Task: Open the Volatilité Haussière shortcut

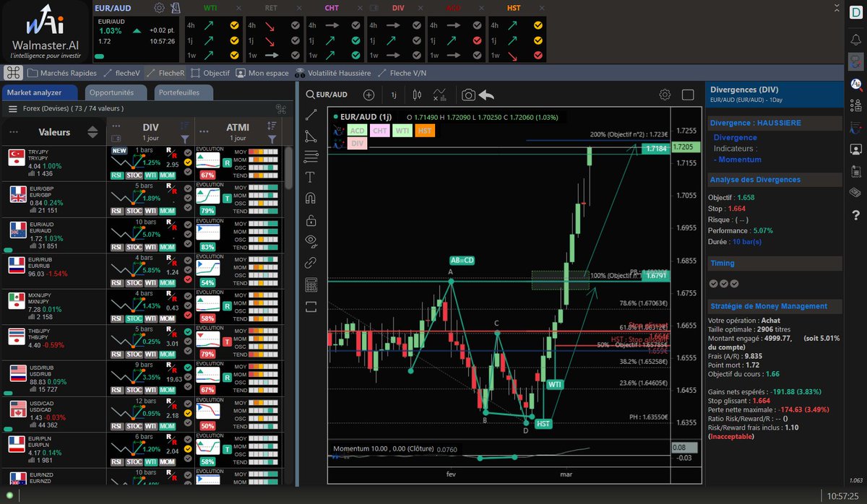Action: [333, 73]
